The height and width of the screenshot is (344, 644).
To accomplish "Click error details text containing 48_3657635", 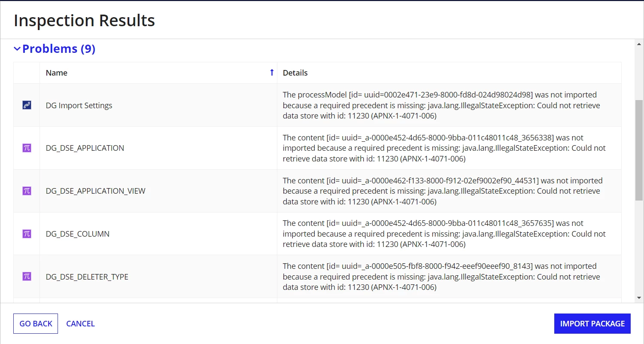I will [444, 234].
